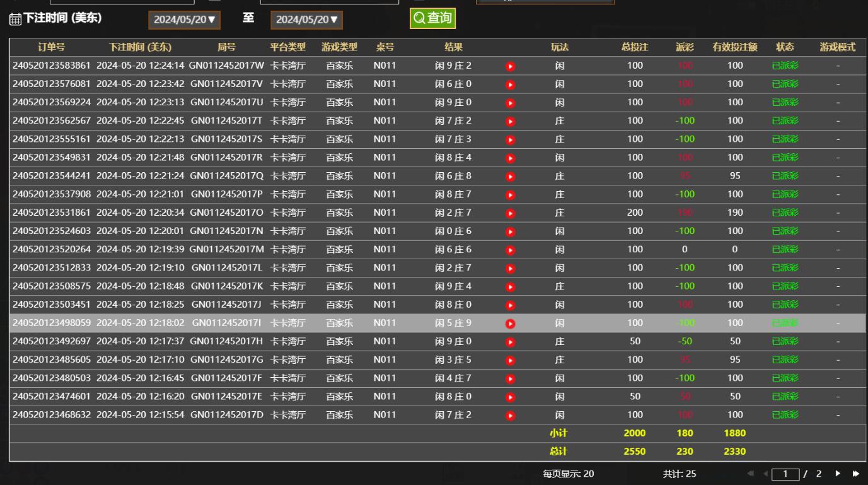Screen dimensions: 868x485
Task: Play video replay for round GN0112452017S
Action: [x=511, y=139]
